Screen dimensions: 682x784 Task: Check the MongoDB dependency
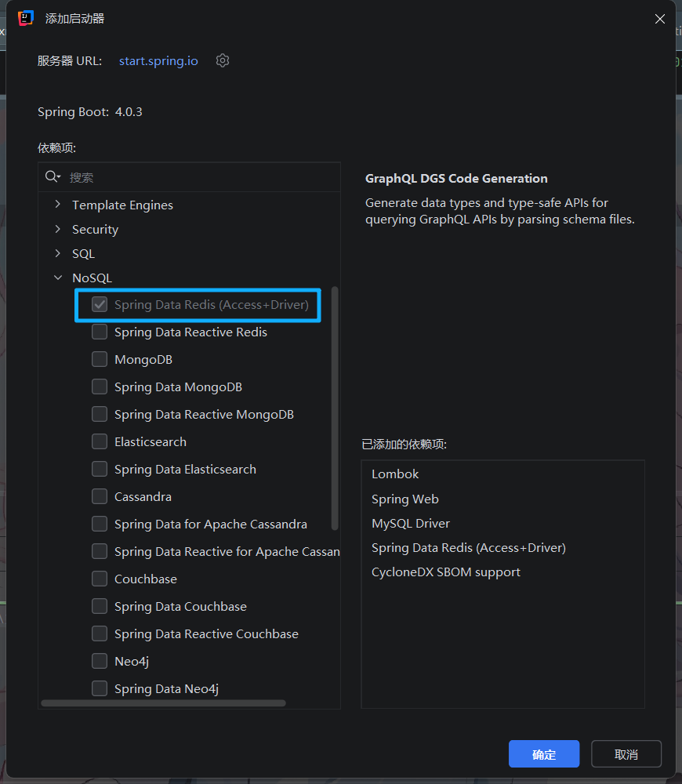(x=100, y=360)
